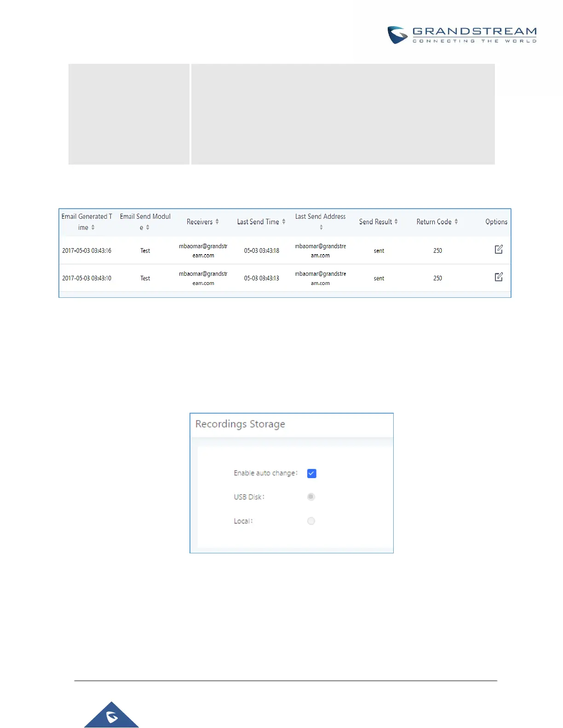The height and width of the screenshot is (728, 563).
Task: Click the Recordings Storage panel title
Action: coord(240,424)
